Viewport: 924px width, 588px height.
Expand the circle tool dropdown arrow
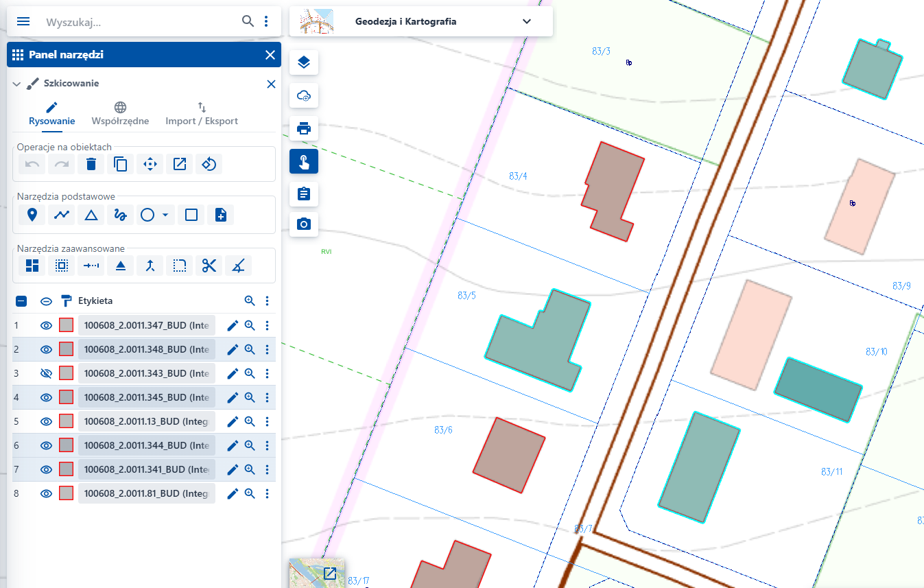[x=165, y=215]
